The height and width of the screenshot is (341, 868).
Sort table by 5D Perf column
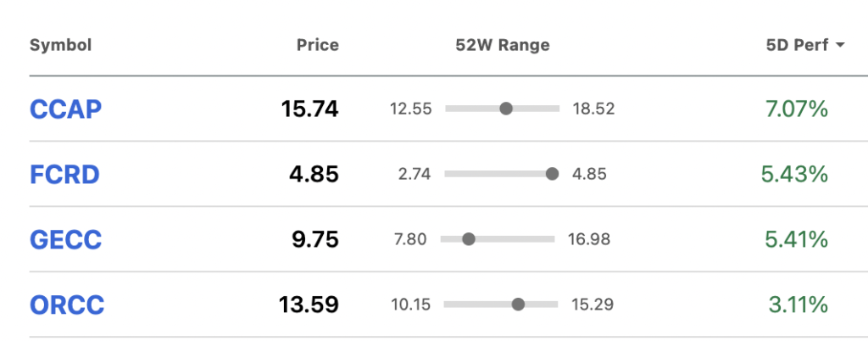[x=797, y=46]
